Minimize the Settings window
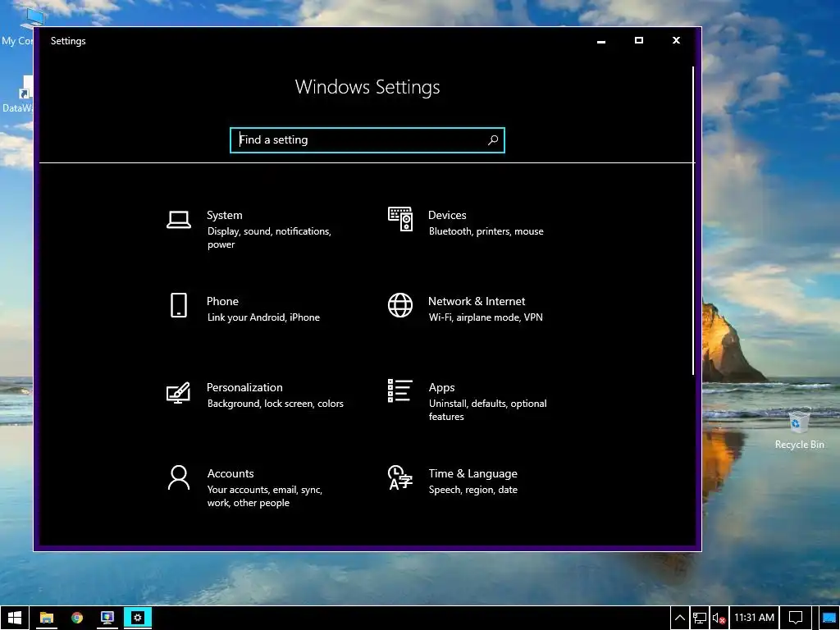Screen dimensions: 840x630 [x=601, y=41]
